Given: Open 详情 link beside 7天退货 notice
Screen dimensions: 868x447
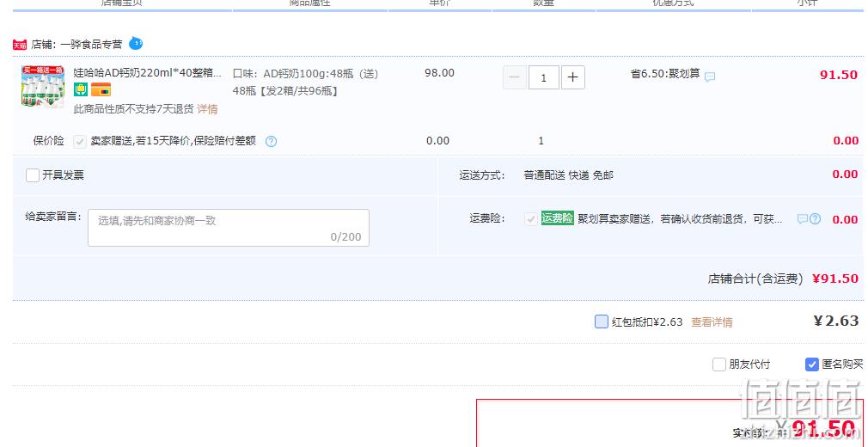Looking at the screenshot, I should pyautogui.click(x=208, y=109).
